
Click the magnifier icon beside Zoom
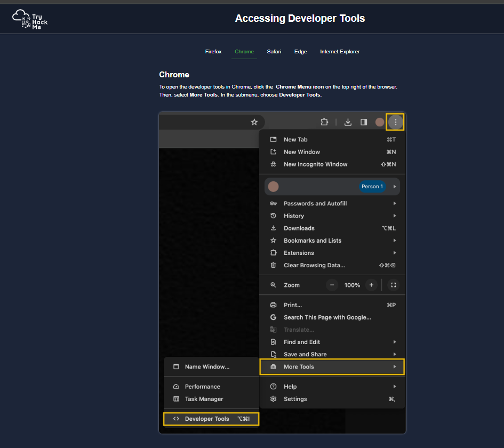[273, 285]
